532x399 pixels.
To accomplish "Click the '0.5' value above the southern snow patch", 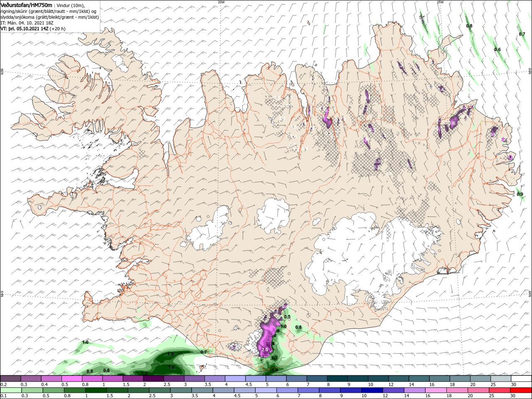I will pyautogui.click(x=287, y=317).
